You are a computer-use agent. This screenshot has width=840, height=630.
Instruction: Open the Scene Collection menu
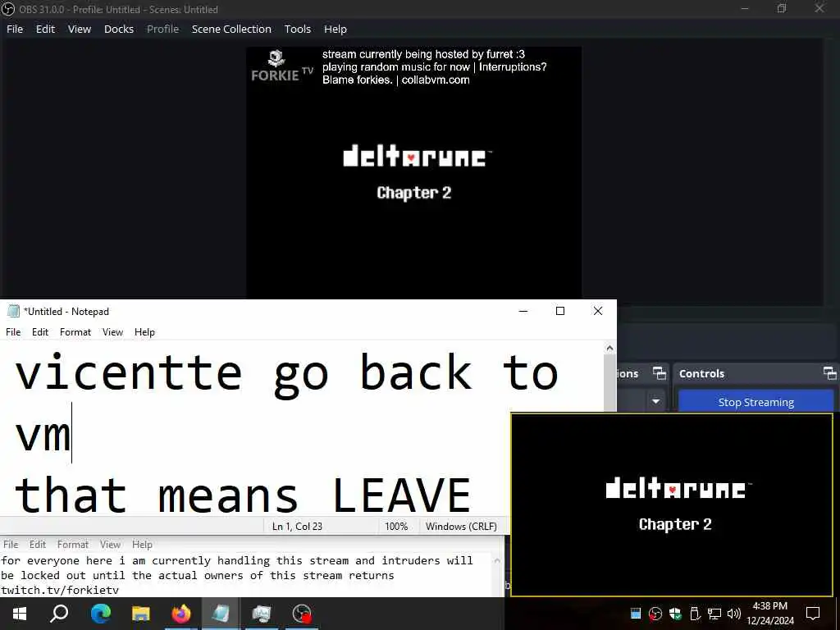pyautogui.click(x=231, y=29)
